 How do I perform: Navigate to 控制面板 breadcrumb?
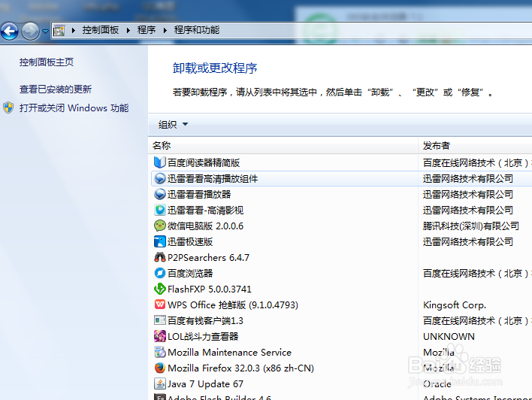[101, 30]
